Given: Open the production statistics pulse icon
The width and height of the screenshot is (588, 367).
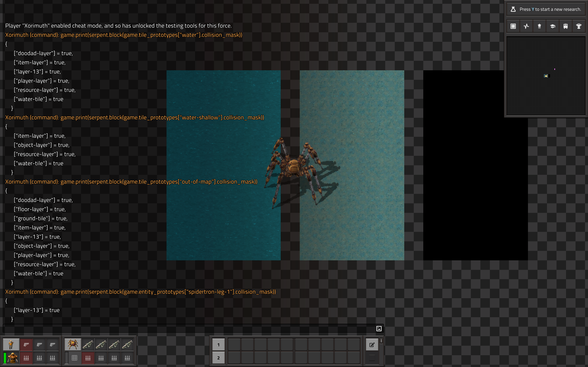Looking at the screenshot, I should pos(526,26).
